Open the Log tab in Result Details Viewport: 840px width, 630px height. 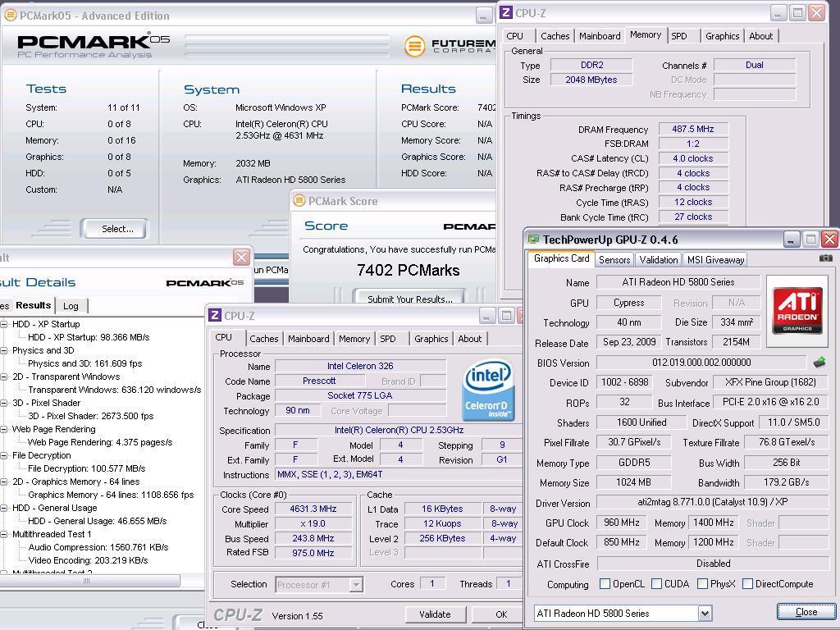tap(71, 306)
